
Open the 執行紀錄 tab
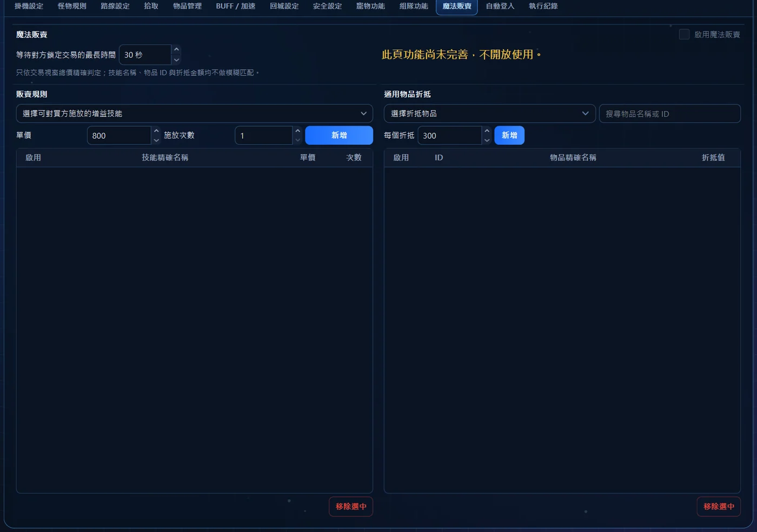pos(543,6)
